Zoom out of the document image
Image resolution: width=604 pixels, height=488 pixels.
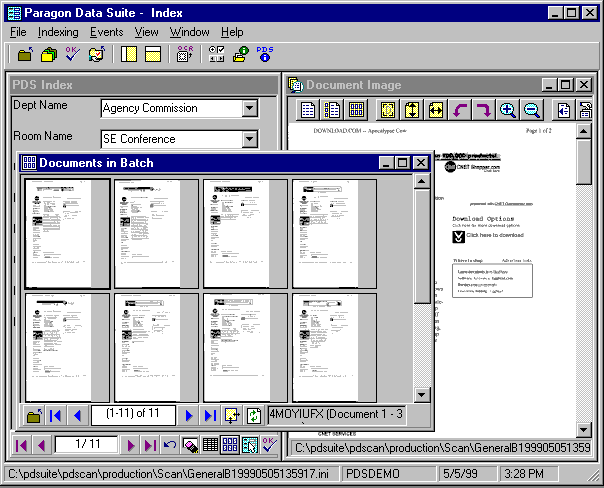(531, 111)
